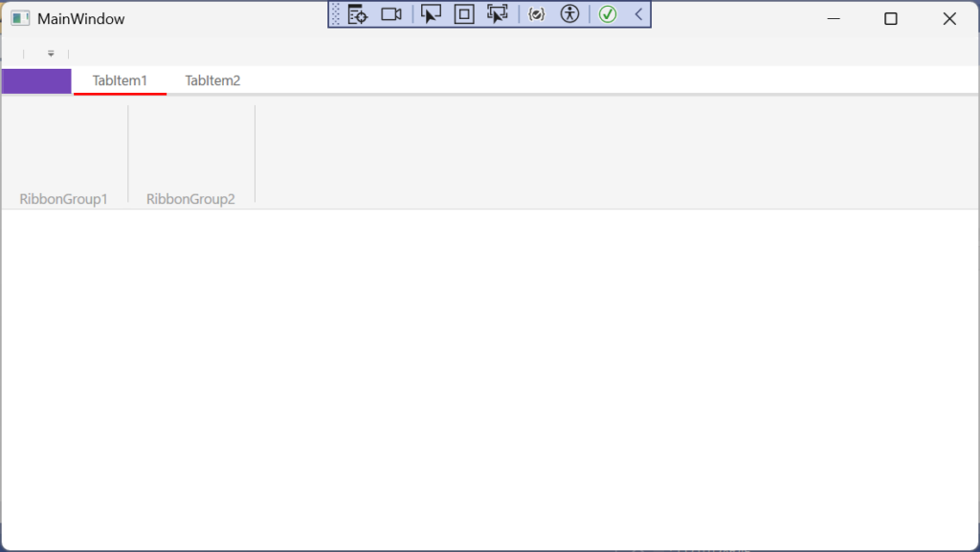Maximize the MainWindow window
This screenshot has height=552, width=980.
891,19
